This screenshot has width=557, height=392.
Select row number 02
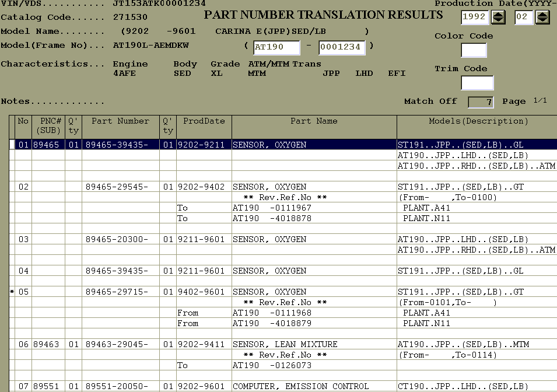click(x=23, y=187)
